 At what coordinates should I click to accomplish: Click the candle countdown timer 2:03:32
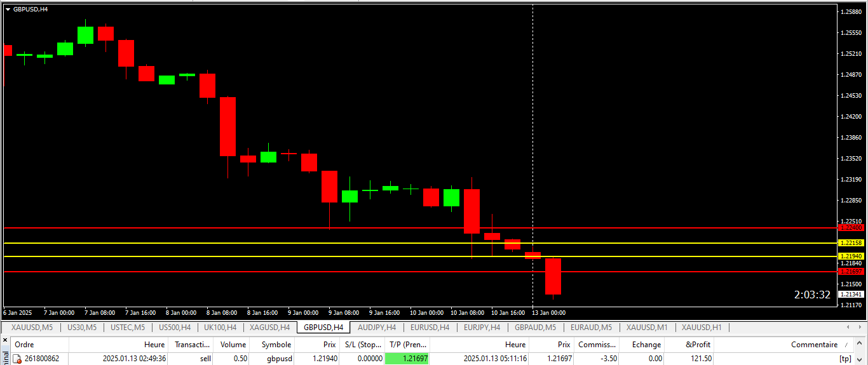pos(812,295)
